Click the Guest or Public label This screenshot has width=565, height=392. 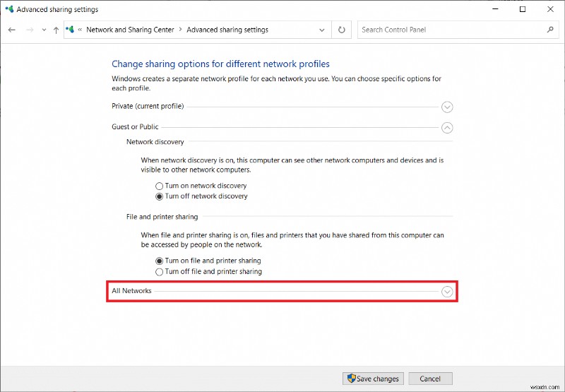pos(135,127)
